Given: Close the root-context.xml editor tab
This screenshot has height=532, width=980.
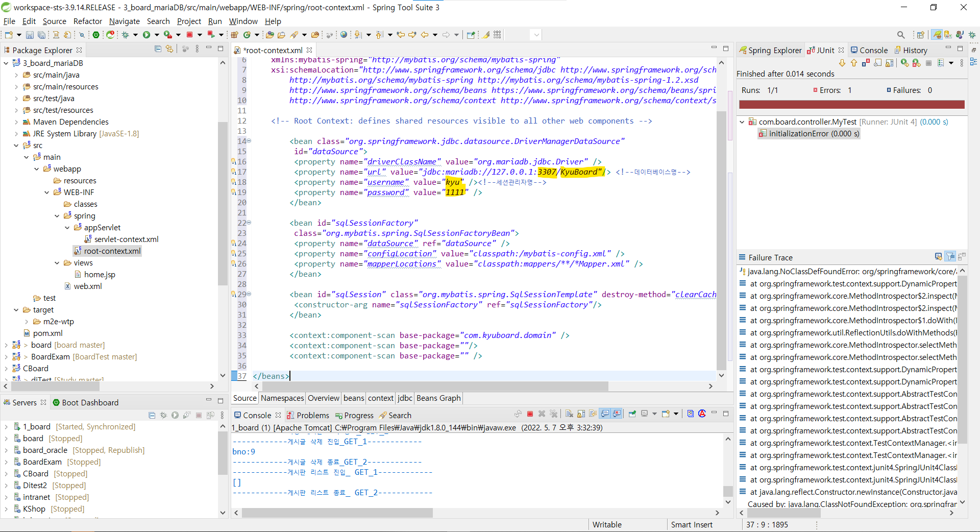Looking at the screenshot, I should (x=309, y=50).
